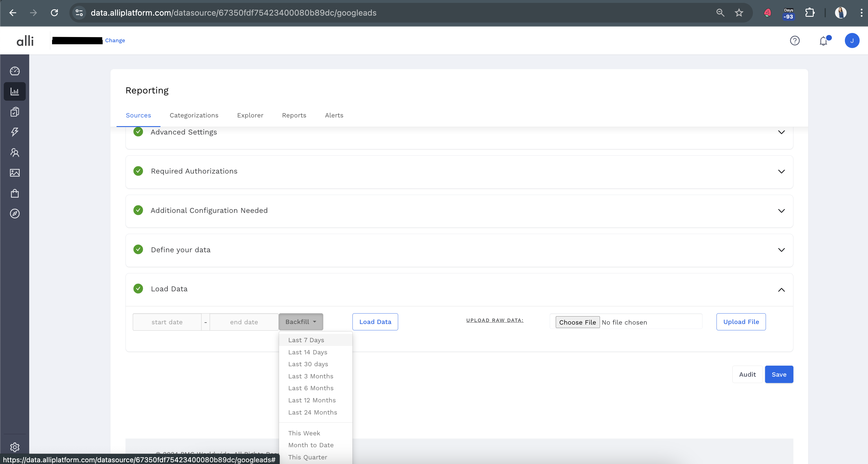Click the notifications bell icon

823,41
